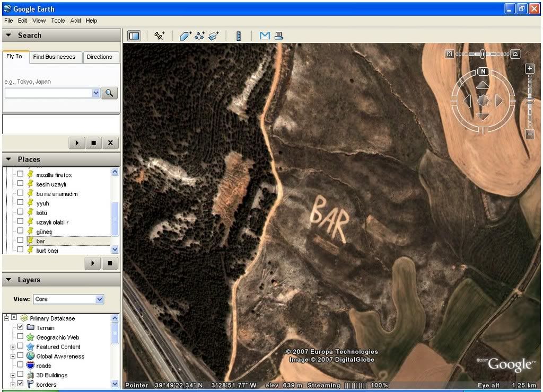Click the Fly To search input field
The height and width of the screenshot is (392, 543).
[x=48, y=93]
